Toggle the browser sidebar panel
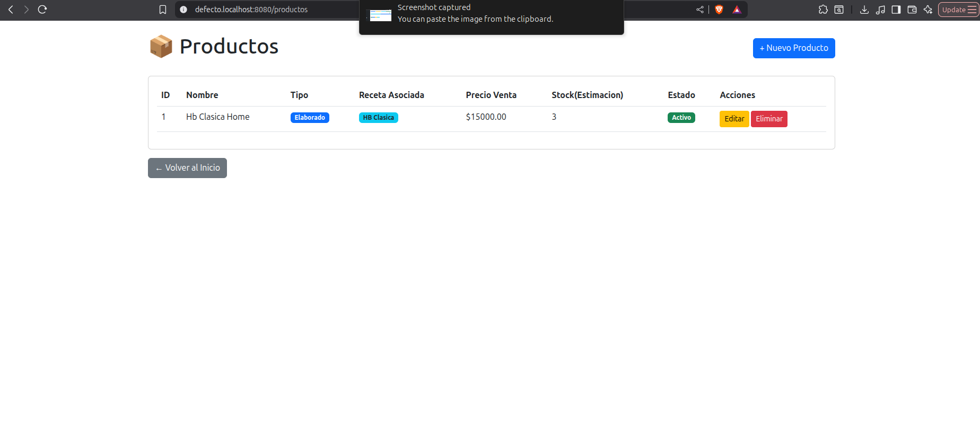980x441 pixels. 896,10
